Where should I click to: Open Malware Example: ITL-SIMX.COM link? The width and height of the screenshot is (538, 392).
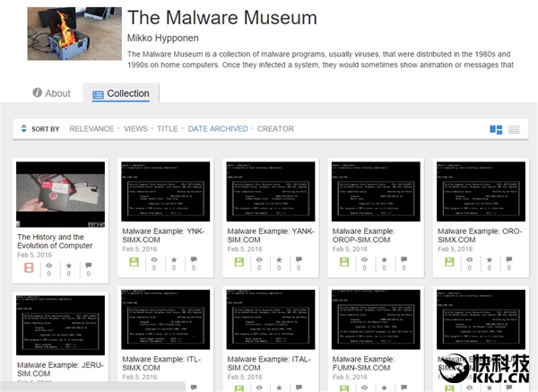[161, 363]
